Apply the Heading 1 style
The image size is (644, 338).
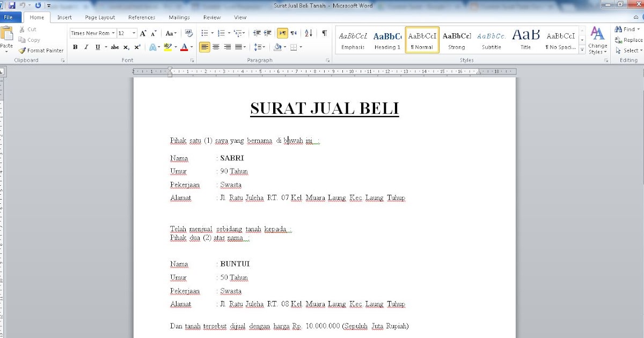pos(387,39)
